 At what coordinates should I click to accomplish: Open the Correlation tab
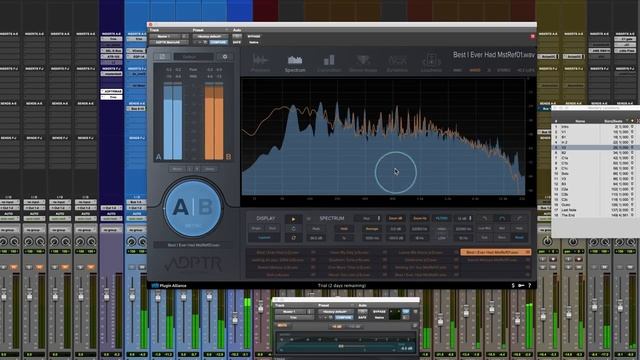click(x=329, y=64)
